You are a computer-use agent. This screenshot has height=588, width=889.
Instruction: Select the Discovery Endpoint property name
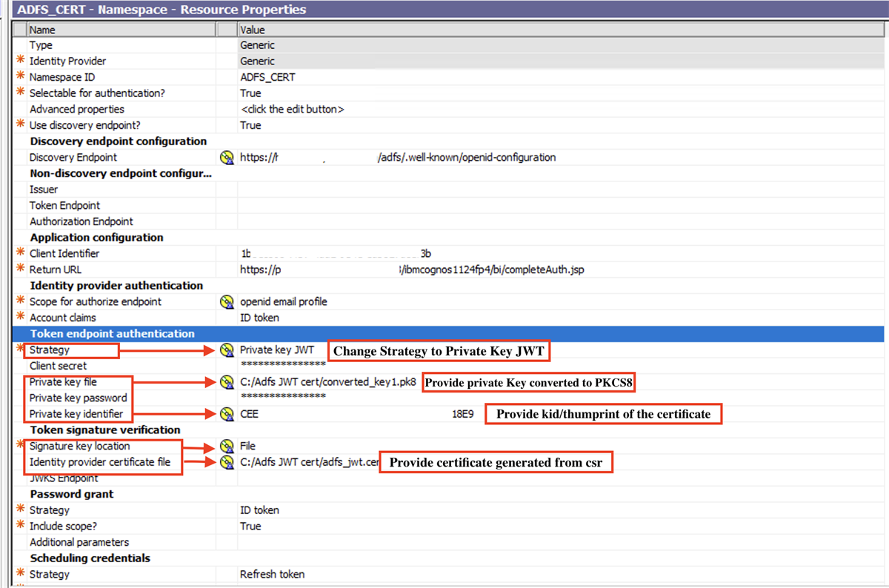(73, 158)
